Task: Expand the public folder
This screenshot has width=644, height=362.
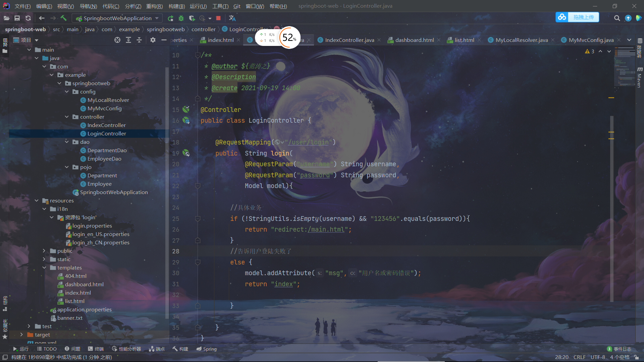Action: click(x=44, y=251)
